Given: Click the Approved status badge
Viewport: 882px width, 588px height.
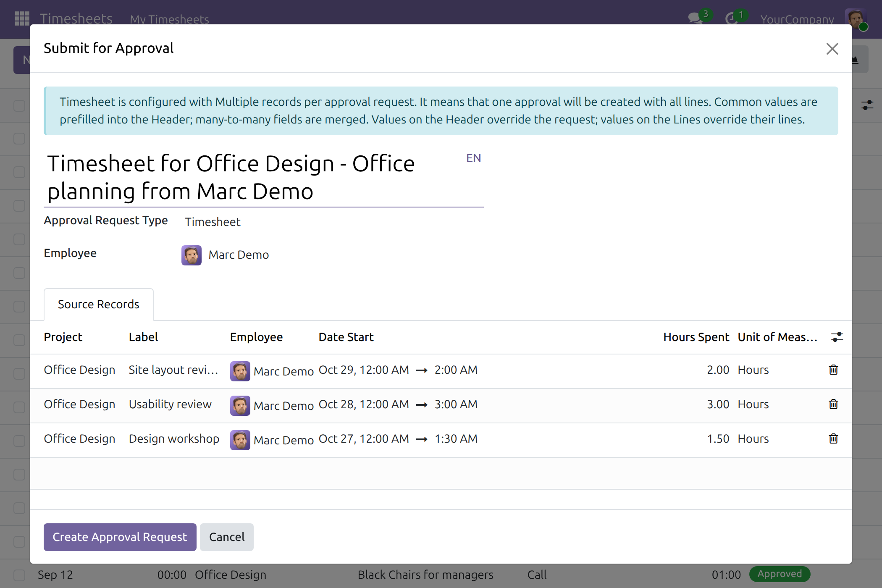Looking at the screenshot, I should (x=780, y=574).
